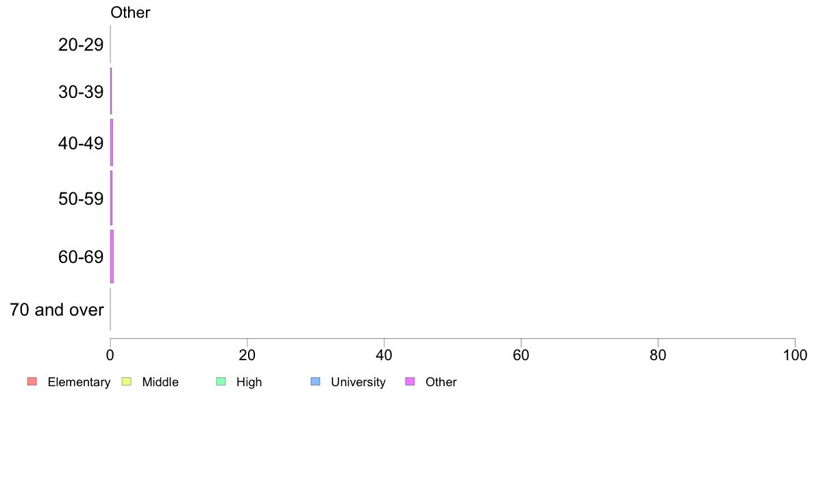This screenshot has height=504, width=814.
Task: Click the Elementary red legend swatch
Action: [x=32, y=381]
